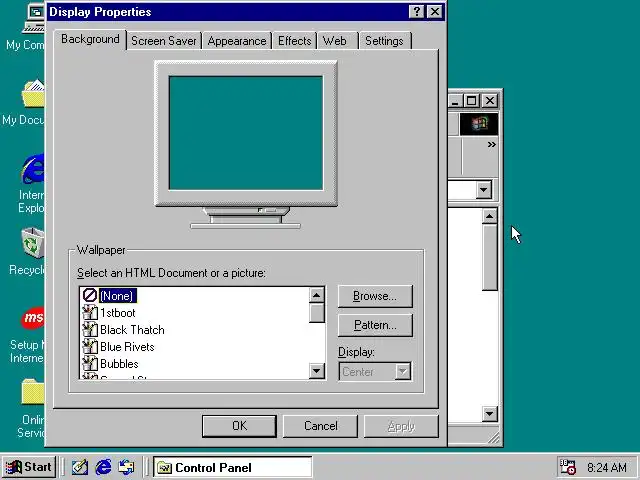
Task: Click the 1stboot bitmap icon
Action: (90, 313)
